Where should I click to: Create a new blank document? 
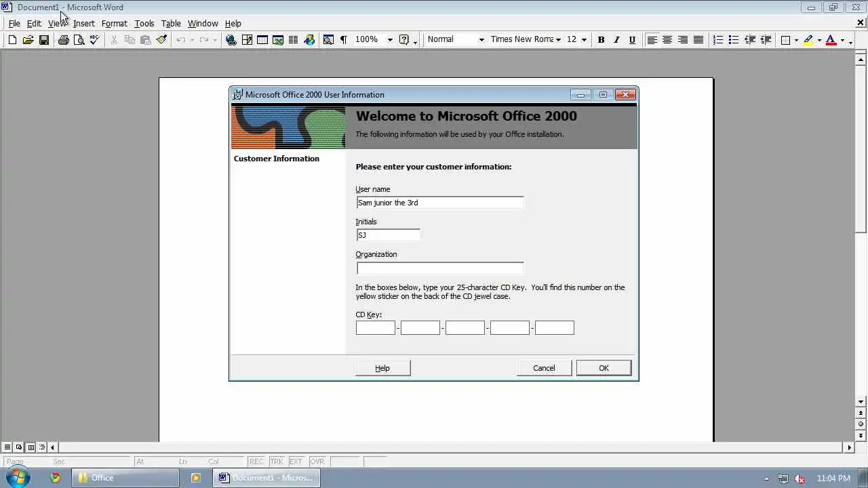[x=12, y=40]
